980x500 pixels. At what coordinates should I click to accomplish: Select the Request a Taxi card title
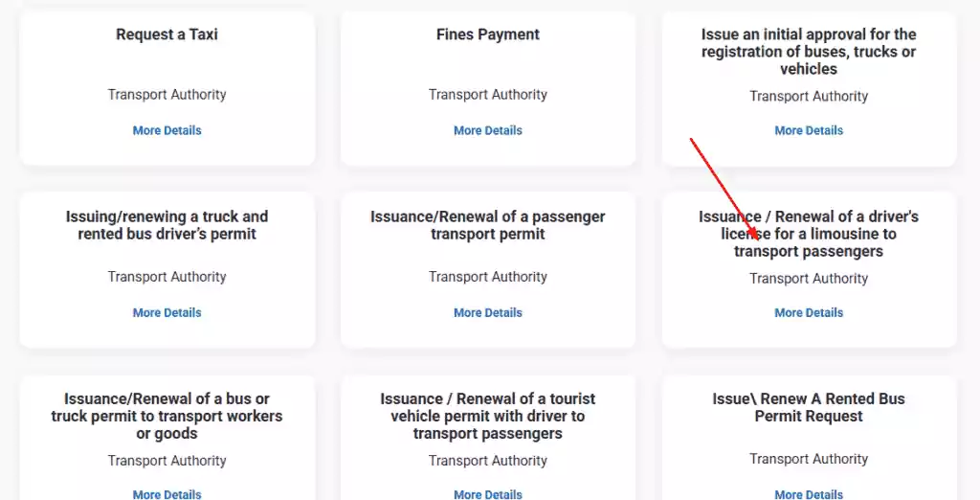pyautogui.click(x=167, y=34)
